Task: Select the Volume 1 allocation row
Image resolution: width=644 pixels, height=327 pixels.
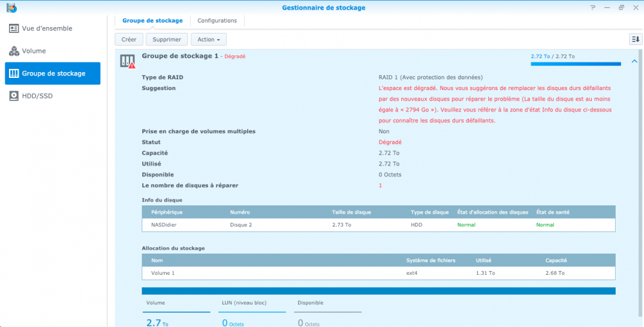Action: click(x=378, y=273)
